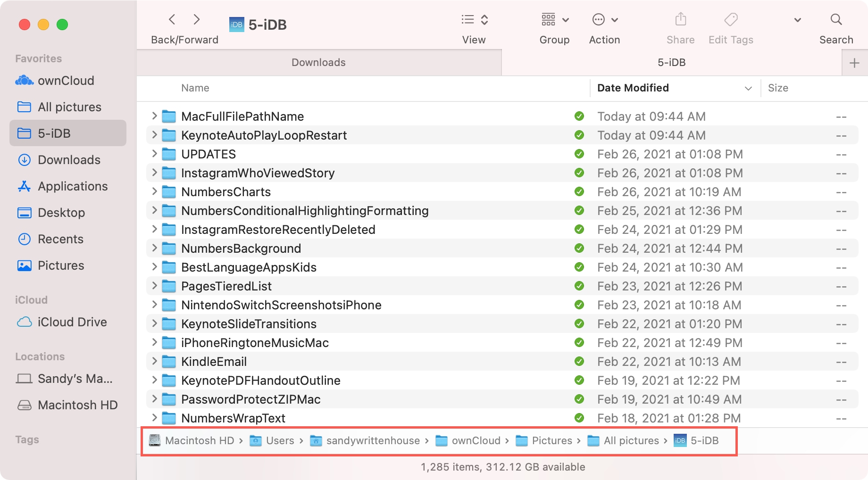
Task: Click Macintosh HD in the path bar
Action: [x=192, y=440]
